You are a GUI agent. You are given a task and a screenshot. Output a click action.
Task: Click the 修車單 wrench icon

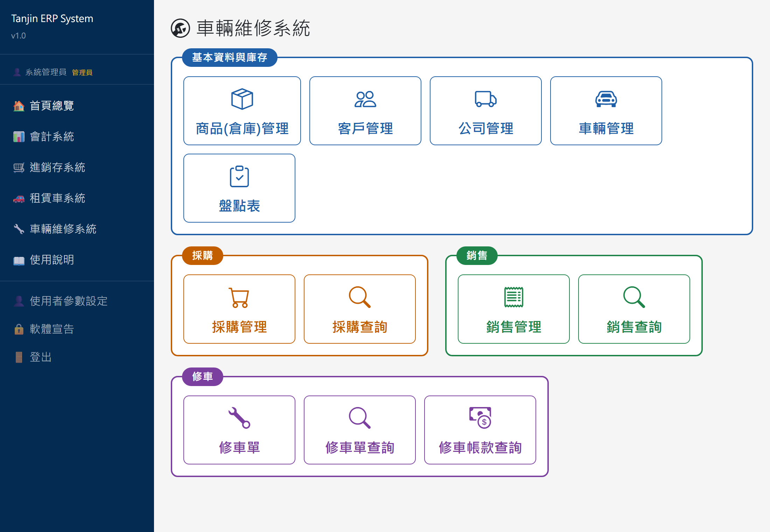pyautogui.click(x=239, y=418)
